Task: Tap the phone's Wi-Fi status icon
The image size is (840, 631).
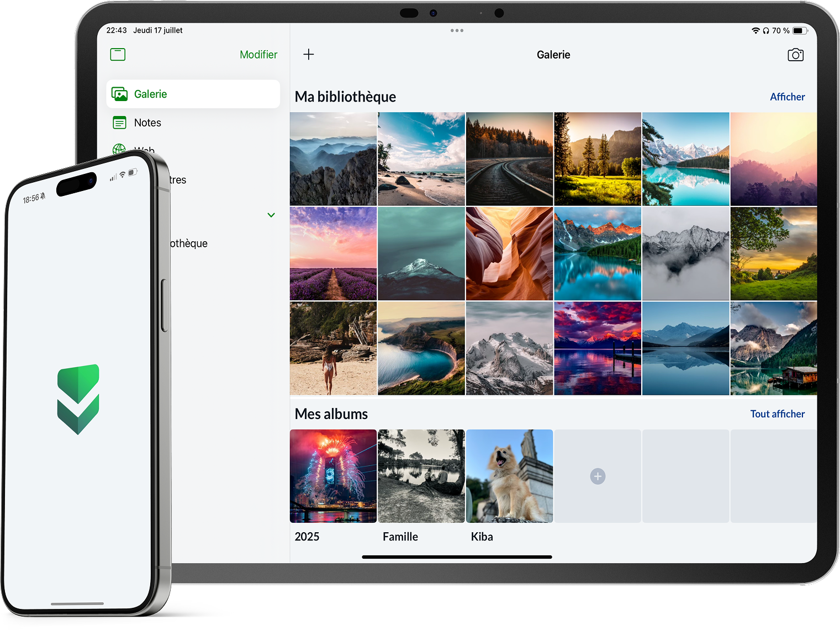Action: (x=122, y=175)
